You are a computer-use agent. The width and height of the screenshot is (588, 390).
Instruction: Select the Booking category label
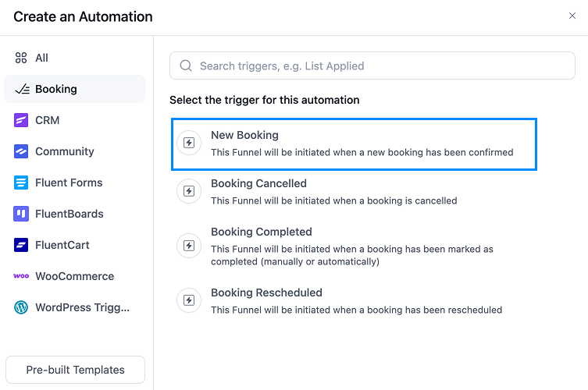coord(56,89)
